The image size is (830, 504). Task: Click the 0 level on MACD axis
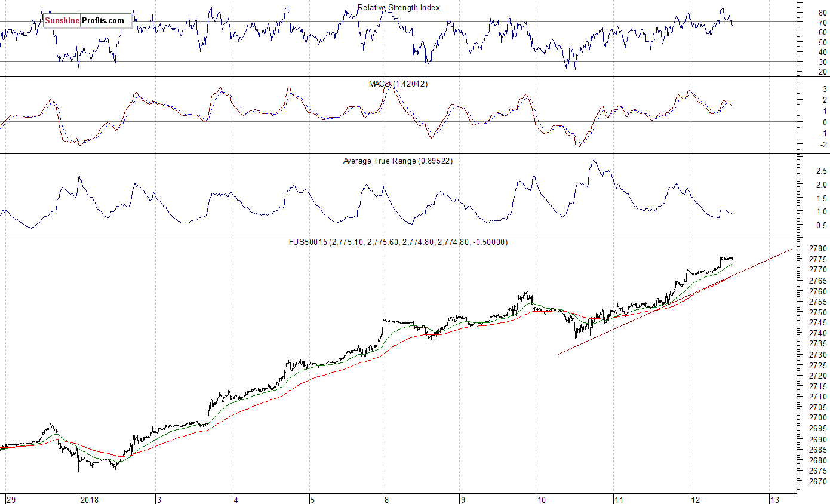point(825,122)
